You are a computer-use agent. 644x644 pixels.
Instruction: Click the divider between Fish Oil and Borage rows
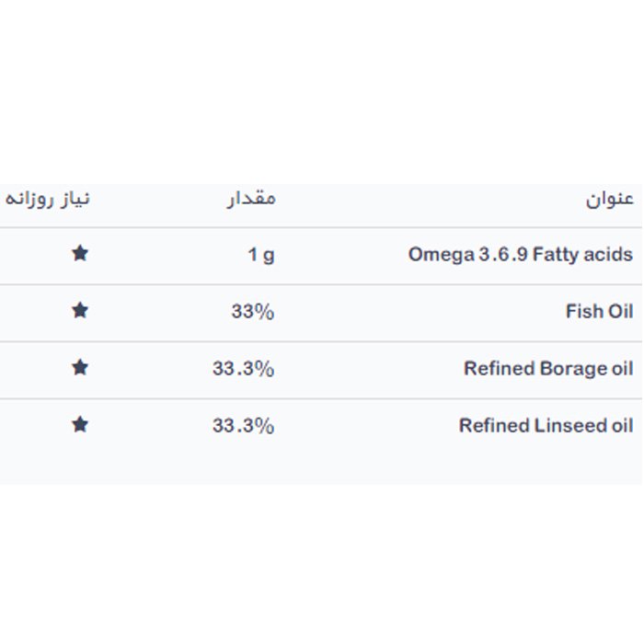click(x=322, y=341)
